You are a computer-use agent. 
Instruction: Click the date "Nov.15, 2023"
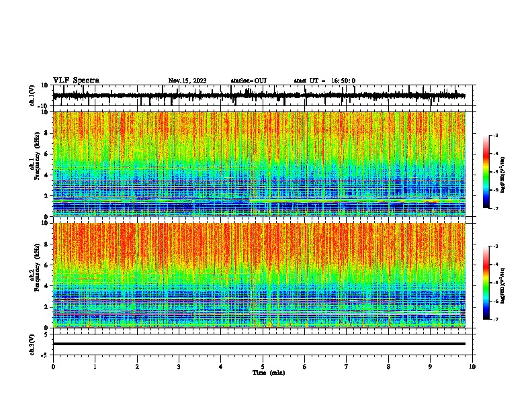(187, 81)
